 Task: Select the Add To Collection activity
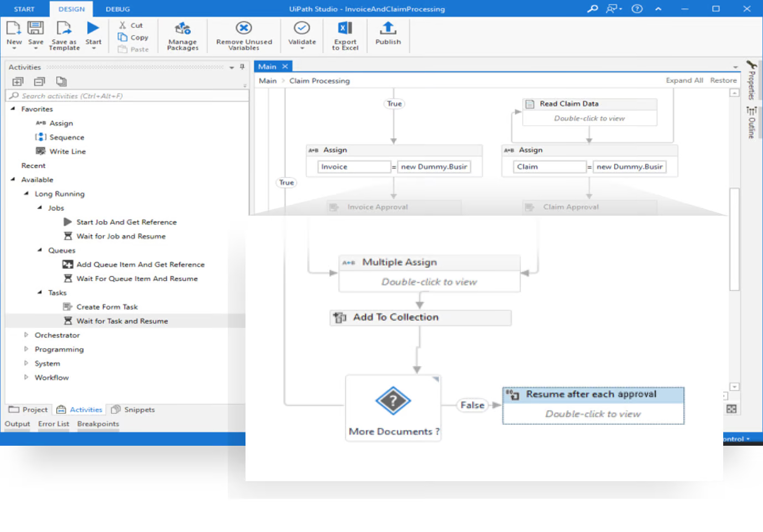(x=420, y=317)
